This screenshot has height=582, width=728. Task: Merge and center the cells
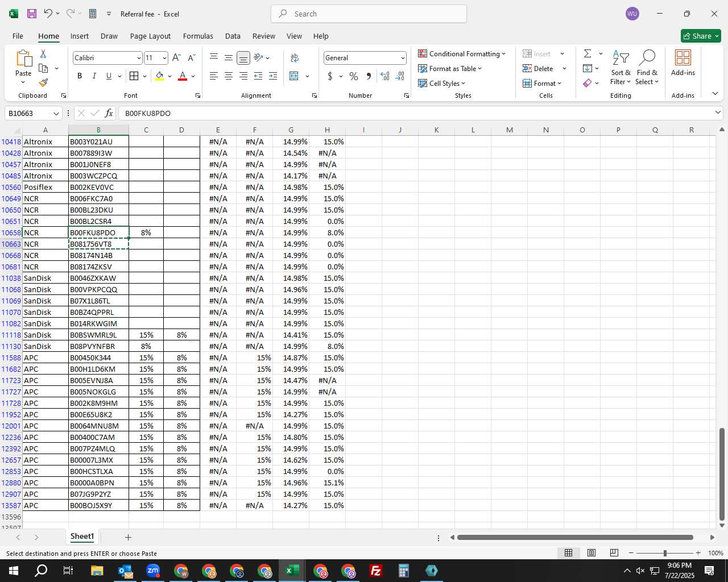tap(294, 76)
